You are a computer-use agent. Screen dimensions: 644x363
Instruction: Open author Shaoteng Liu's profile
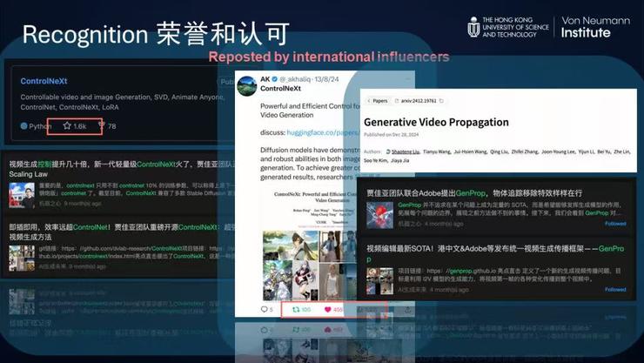click(x=406, y=151)
